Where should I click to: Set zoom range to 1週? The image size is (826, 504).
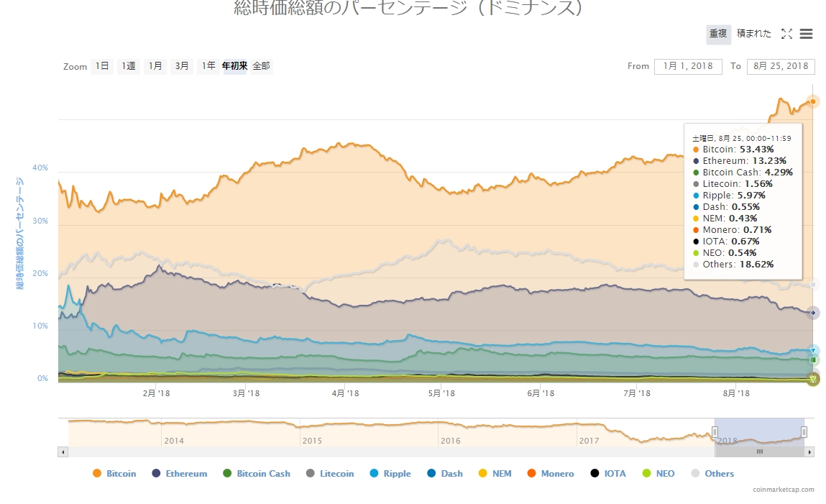click(x=128, y=66)
